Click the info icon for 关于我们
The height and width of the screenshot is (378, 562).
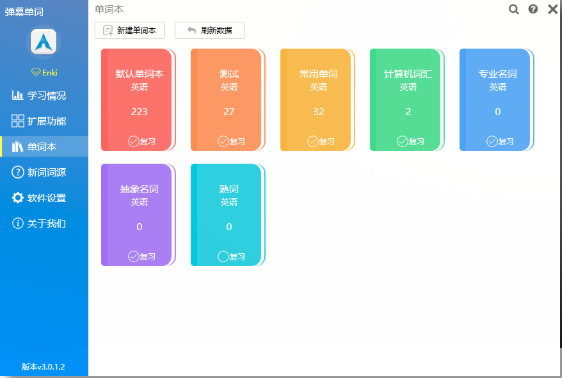click(17, 223)
